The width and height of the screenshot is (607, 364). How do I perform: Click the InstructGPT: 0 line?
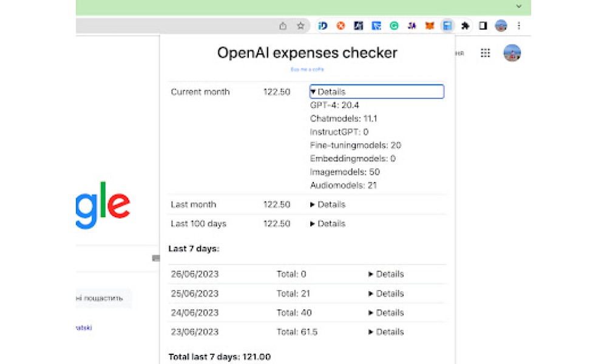pos(339,132)
